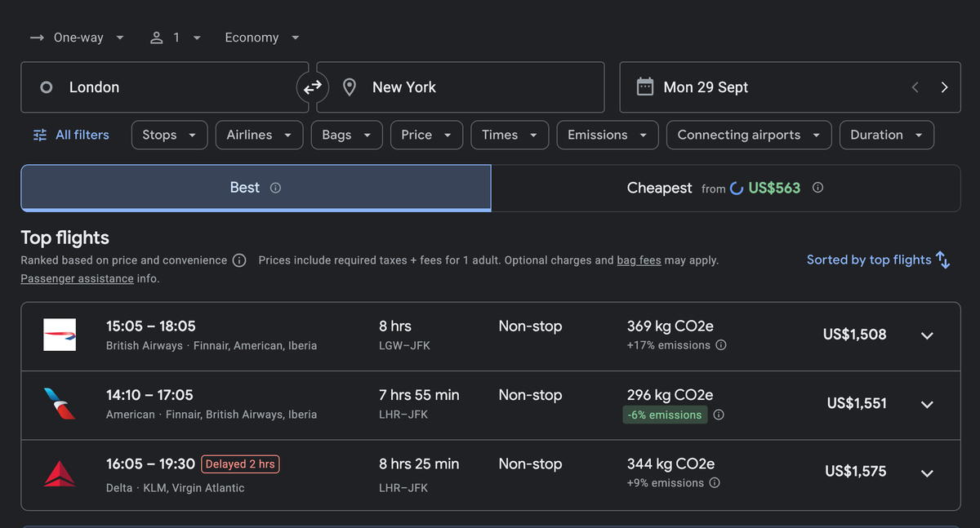Click the US$1,575 price
This screenshot has height=528, width=980.
pyautogui.click(x=856, y=472)
